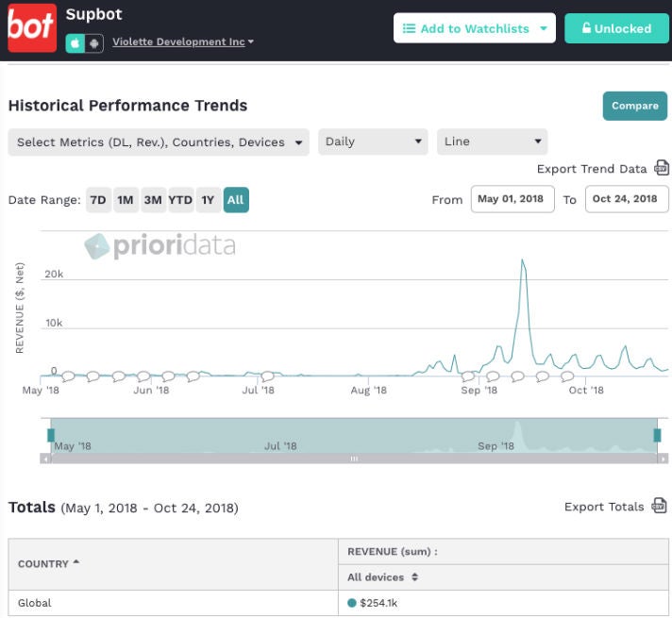Open the Daily granularity dropdown
Viewport: 672px width, 618px height.
click(374, 142)
